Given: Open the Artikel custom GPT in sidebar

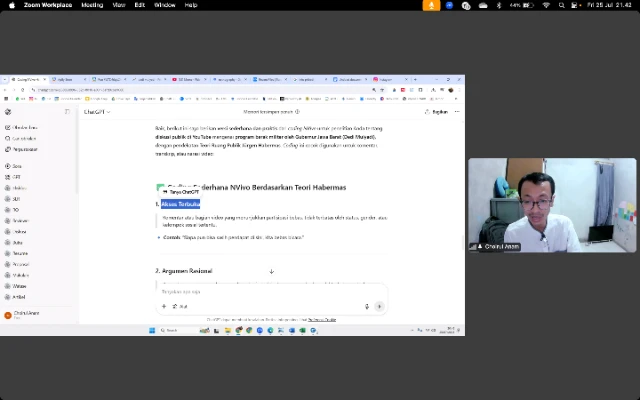Looking at the screenshot, I should [x=16, y=297].
